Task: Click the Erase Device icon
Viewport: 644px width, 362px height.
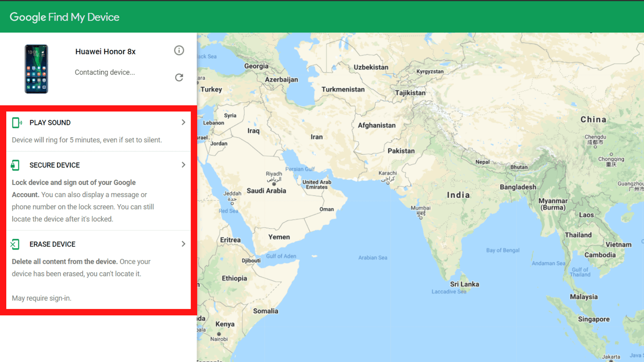Action: coord(15,244)
